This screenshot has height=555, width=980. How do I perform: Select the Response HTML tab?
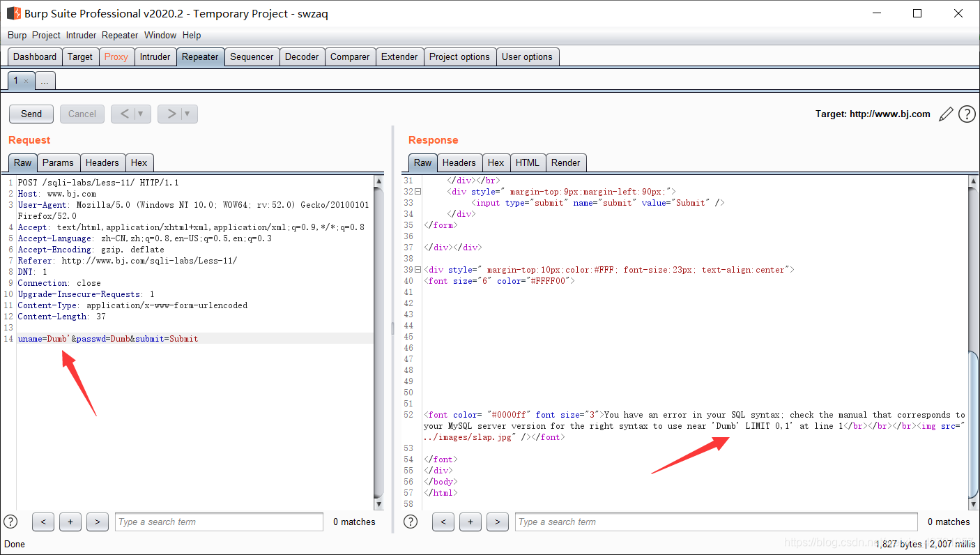click(527, 162)
